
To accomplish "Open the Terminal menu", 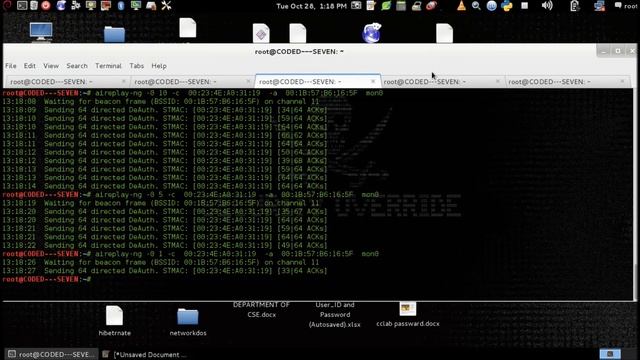I will (x=108, y=66).
